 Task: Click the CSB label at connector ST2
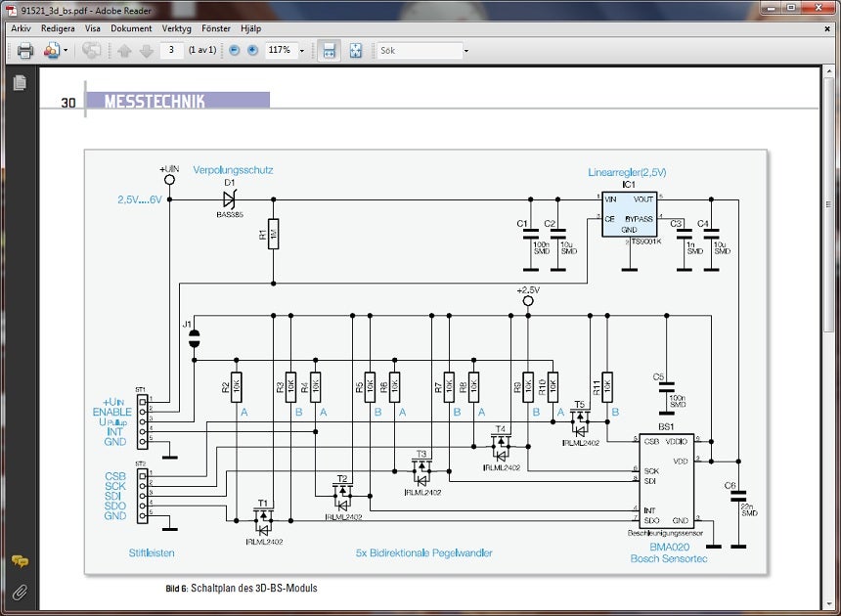[114, 476]
